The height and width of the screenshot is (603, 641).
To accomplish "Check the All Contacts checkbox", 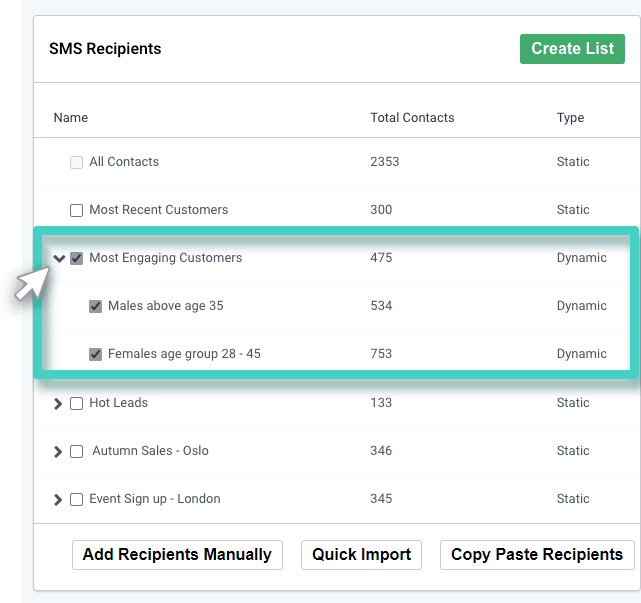I will [x=77, y=162].
